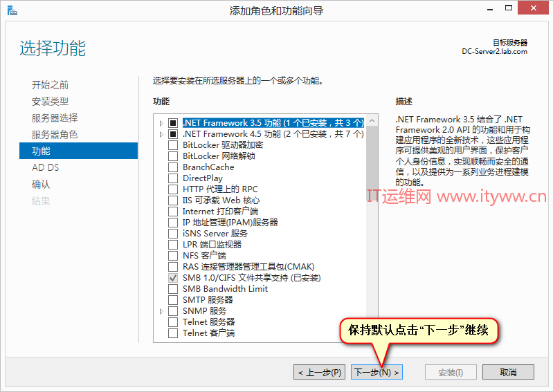This screenshot has width=553, height=392.
Task: Go to 安装类型 wizard step
Action: point(50,102)
